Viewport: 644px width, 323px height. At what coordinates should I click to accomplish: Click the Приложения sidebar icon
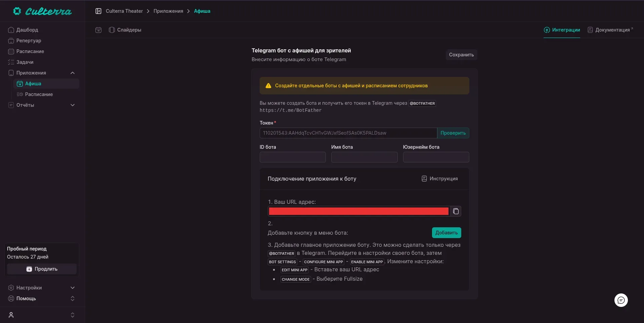pos(11,73)
